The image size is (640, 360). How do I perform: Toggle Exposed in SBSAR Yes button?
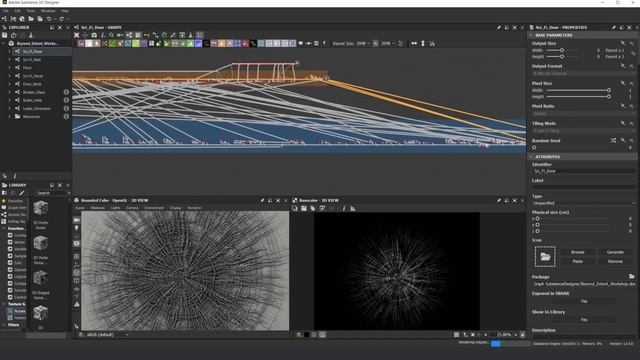[584, 301]
